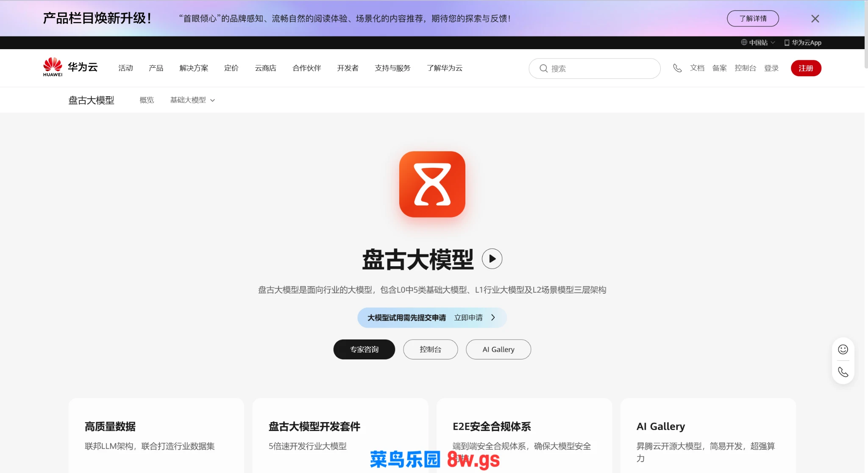Screen dimensions: 868x473
Task: Click the black 专家咨询 button
Action: (x=364, y=349)
